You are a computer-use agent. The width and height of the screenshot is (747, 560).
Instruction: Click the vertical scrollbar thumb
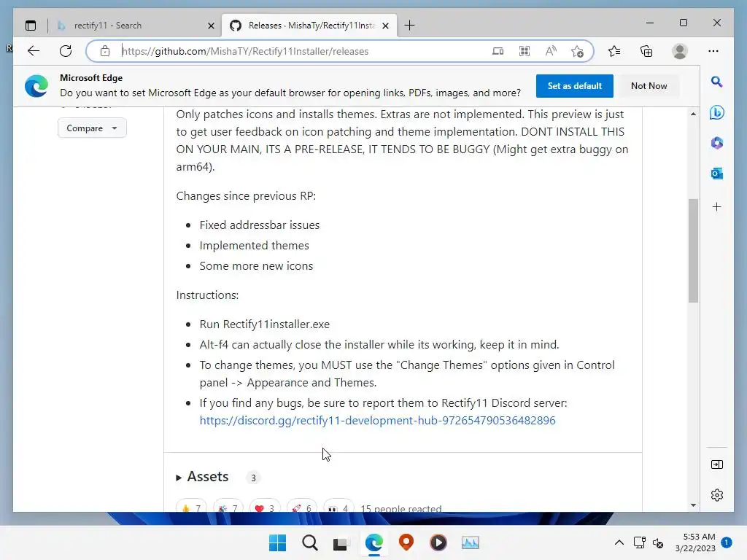(693, 251)
